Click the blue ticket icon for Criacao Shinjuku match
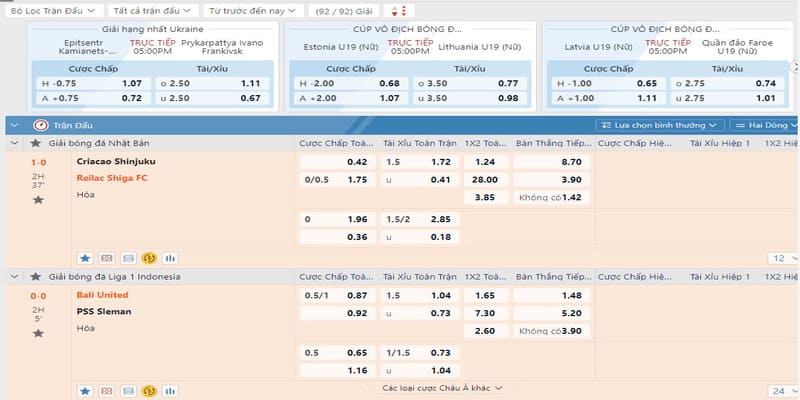This screenshot has height=400, width=800. (x=128, y=258)
